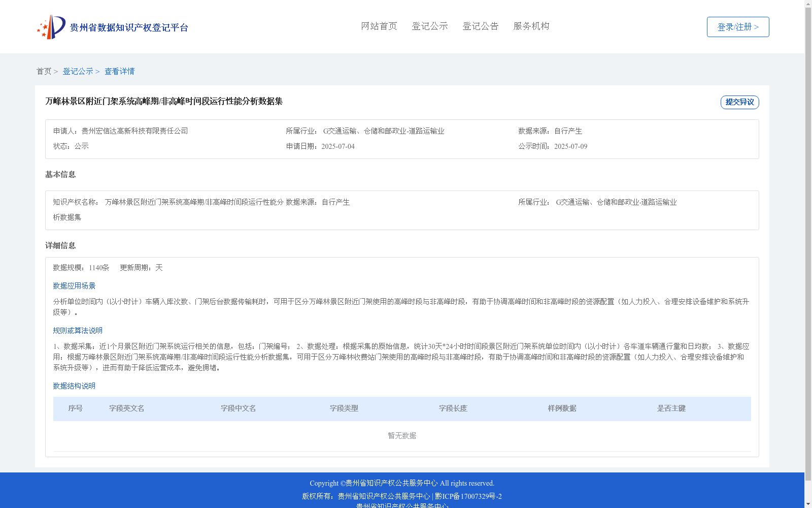The image size is (812, 508).
Task: Select the 公示时间 2025-07-09 value
Action: click(570, 146)
